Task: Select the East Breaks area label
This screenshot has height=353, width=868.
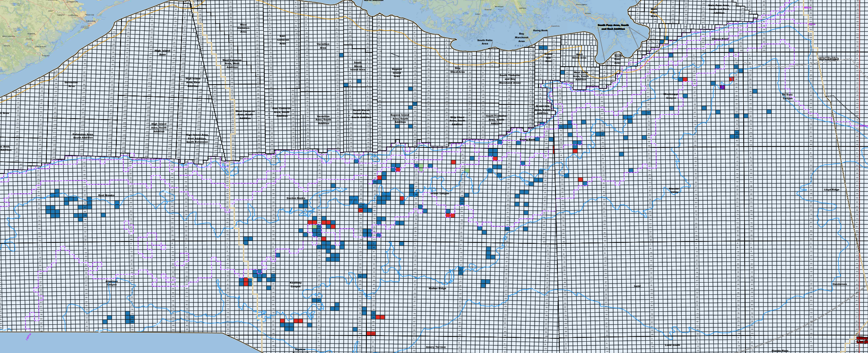Action: pos(106,195)
